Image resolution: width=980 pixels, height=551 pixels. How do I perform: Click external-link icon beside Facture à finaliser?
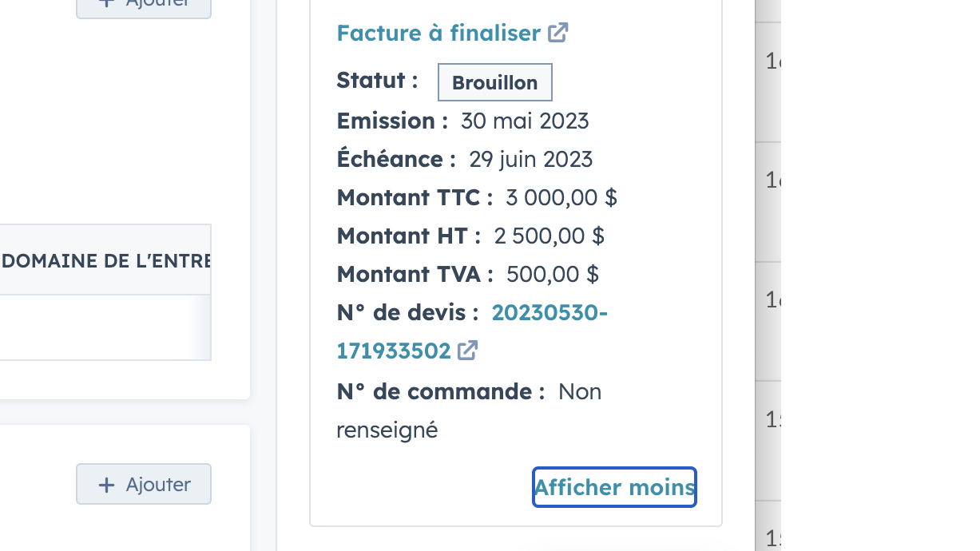tap(558, 33)
